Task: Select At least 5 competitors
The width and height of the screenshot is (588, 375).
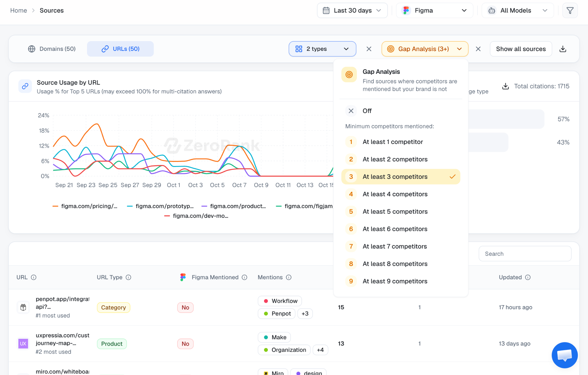Action: (401, 211)
